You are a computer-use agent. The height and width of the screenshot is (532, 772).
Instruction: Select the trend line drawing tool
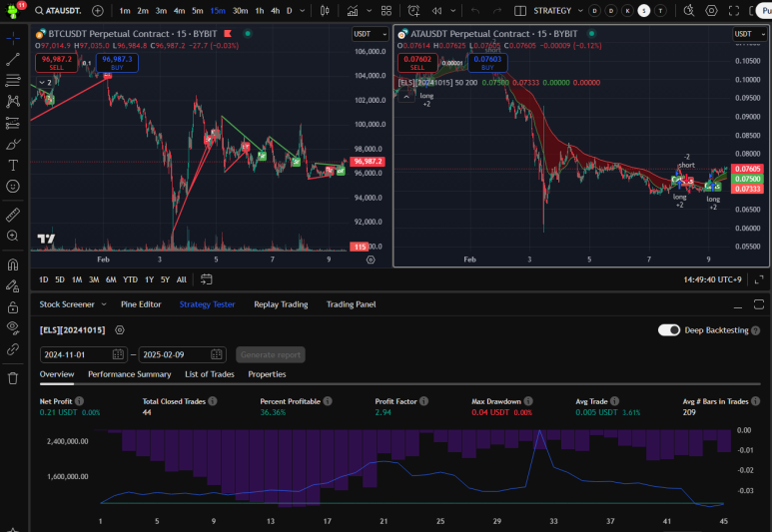[x=13, y=59]
